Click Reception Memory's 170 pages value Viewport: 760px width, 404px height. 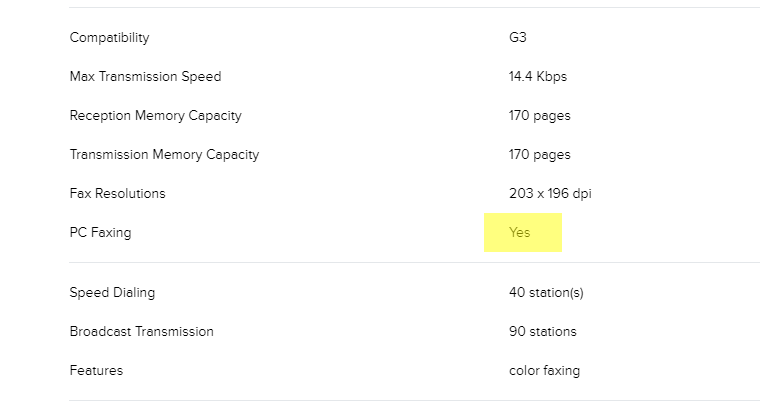[x=539, y=116]
